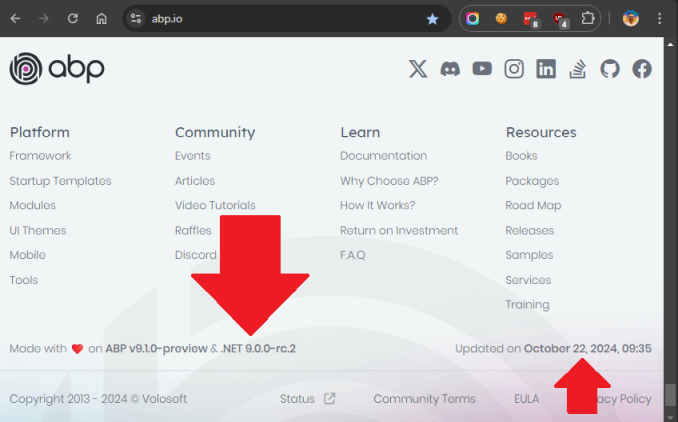Open Return on Investment link
Viewport: 678px width, 422px height.
[399, 230]
